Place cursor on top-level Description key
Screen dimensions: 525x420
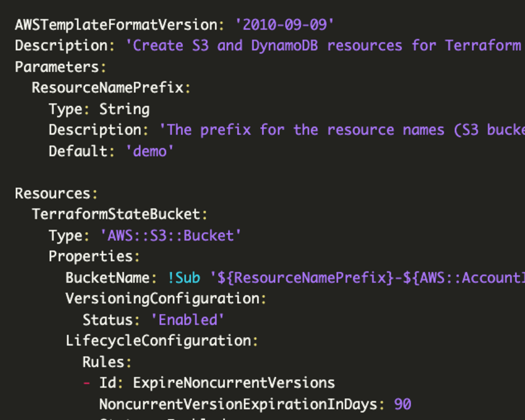[x=61, y=46]
